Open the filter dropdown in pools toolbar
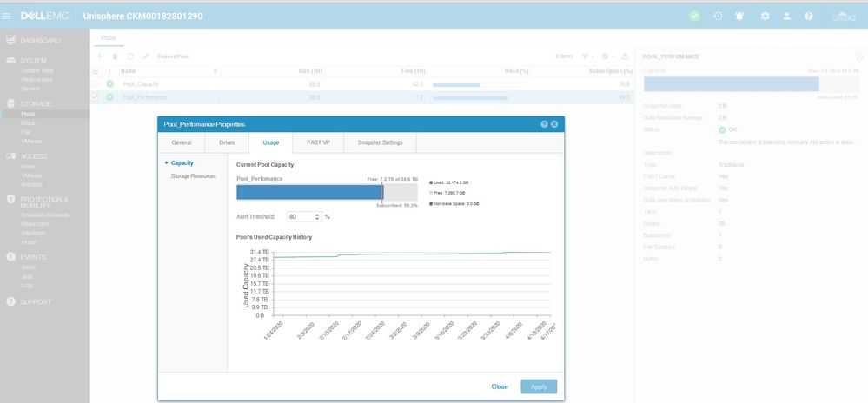Screen dimensions: 868x403 click(587, 56)
